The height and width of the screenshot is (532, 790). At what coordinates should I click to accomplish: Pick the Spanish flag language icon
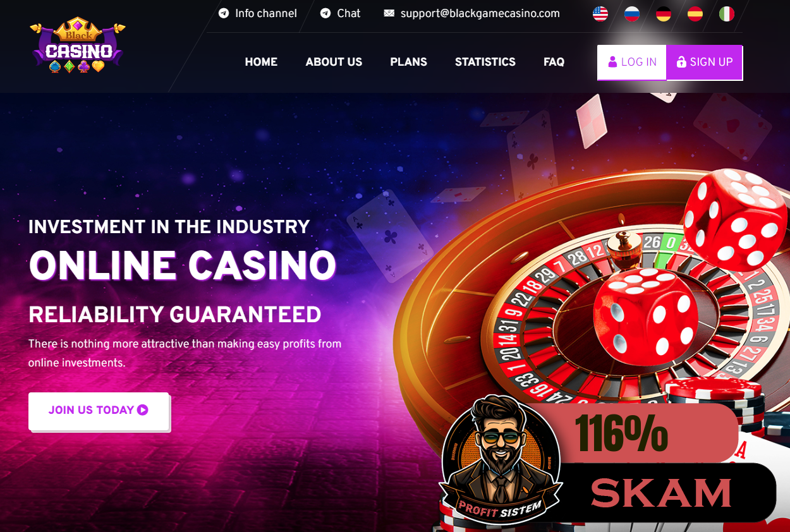(695, 13)
